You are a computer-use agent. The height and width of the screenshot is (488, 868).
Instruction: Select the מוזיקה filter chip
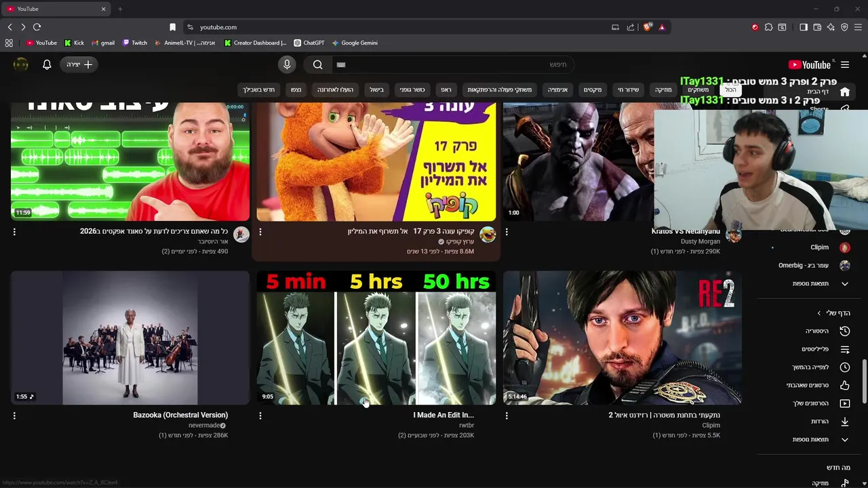coord(663,89)
